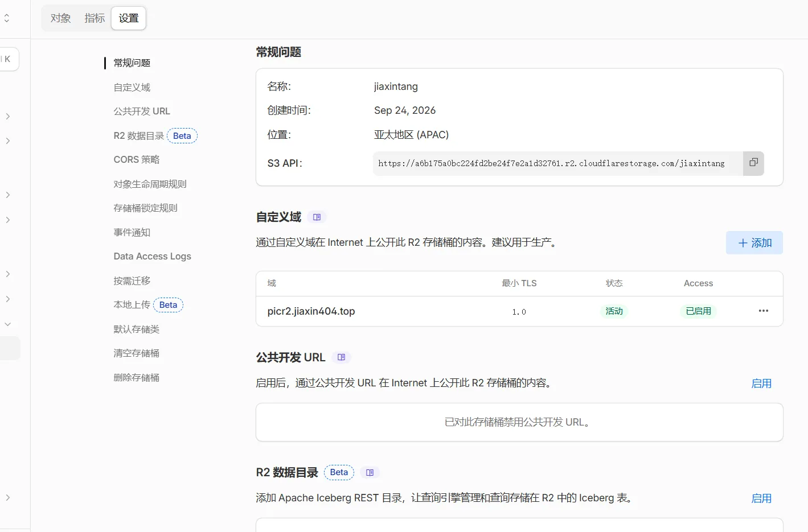
Task: Jump to 默认存储类 in settings nav
Action: tap(137, 329)
